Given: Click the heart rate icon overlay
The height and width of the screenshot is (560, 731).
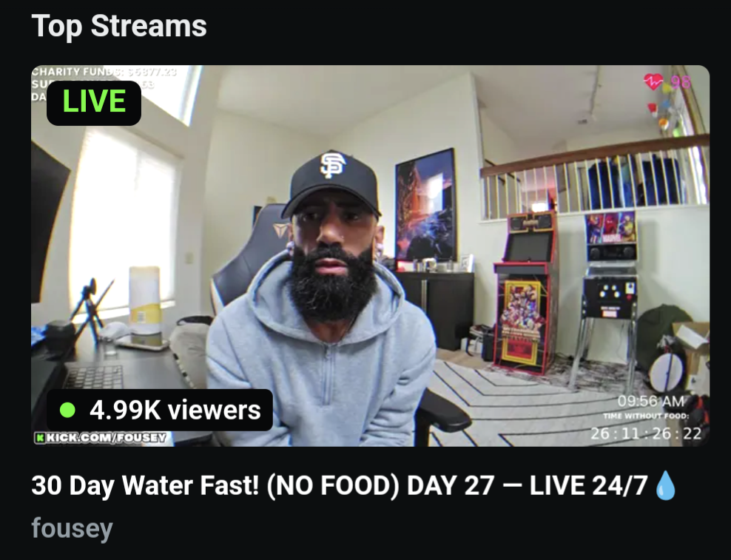Looking at the screenshot, I should (653, 81).
